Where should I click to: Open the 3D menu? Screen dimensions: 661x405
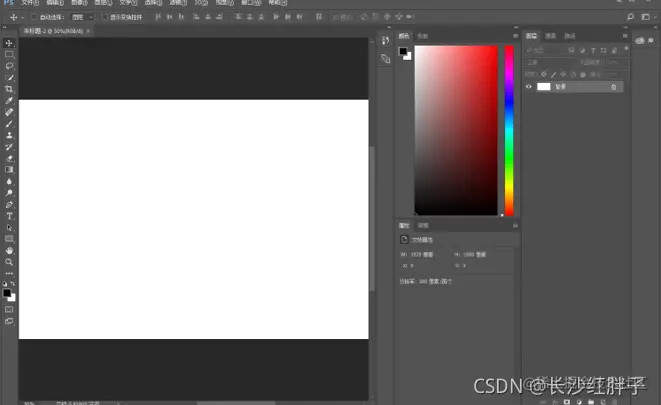[201, 3]
